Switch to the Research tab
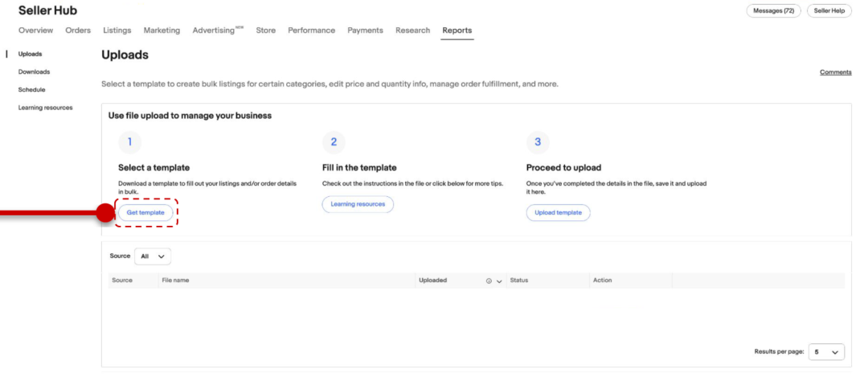Screen dimensions: 868x377 tap(413, 31)
